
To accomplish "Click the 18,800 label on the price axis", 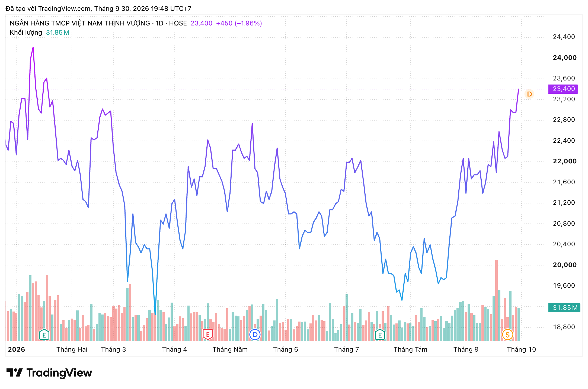I will 564,327.
